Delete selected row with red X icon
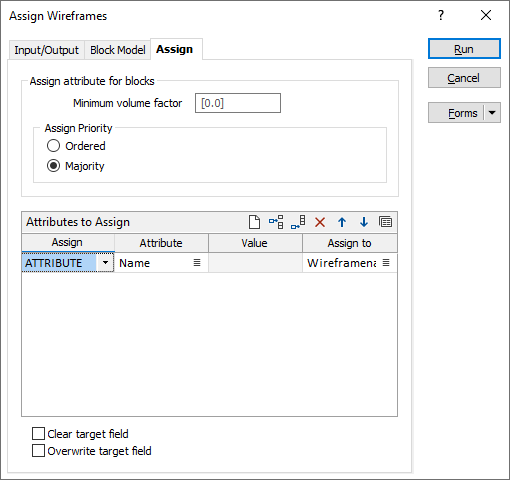Viewport: 510px width, 480px height. (x=320, y=222)
